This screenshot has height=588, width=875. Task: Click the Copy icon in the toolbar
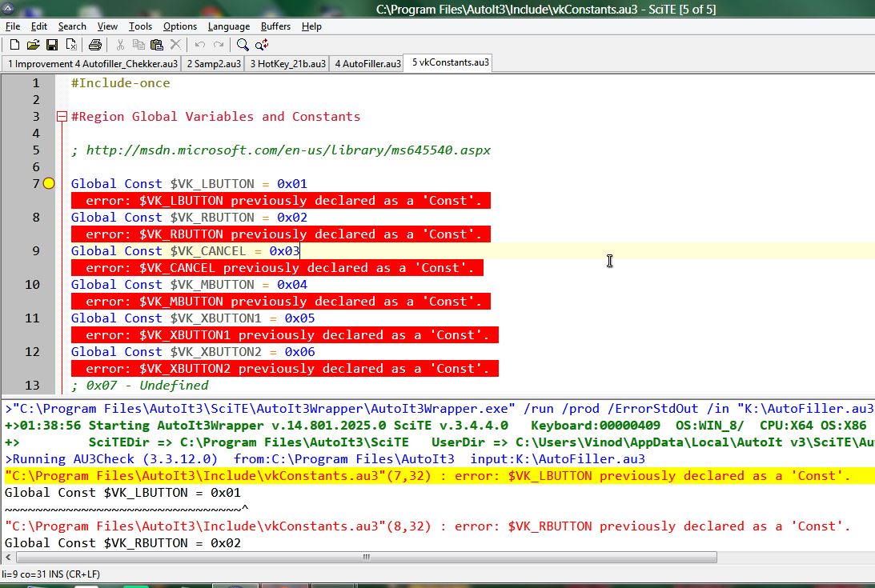[138, 45]
